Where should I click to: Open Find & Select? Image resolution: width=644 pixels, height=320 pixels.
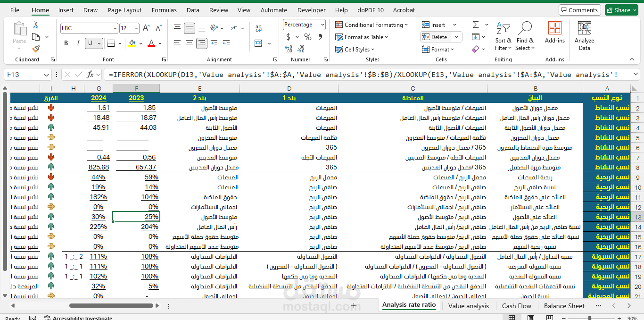pos(525,36)
